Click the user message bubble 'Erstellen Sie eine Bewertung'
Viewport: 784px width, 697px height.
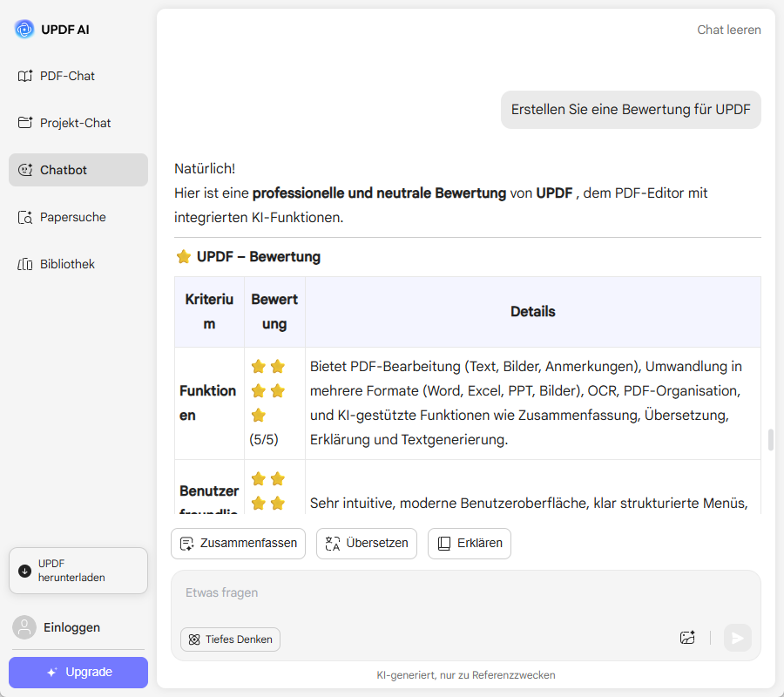point(631,110)
